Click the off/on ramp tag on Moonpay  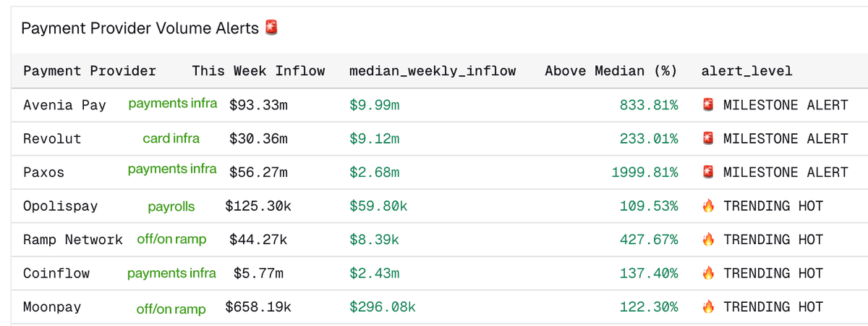click(x=171, y=309)
